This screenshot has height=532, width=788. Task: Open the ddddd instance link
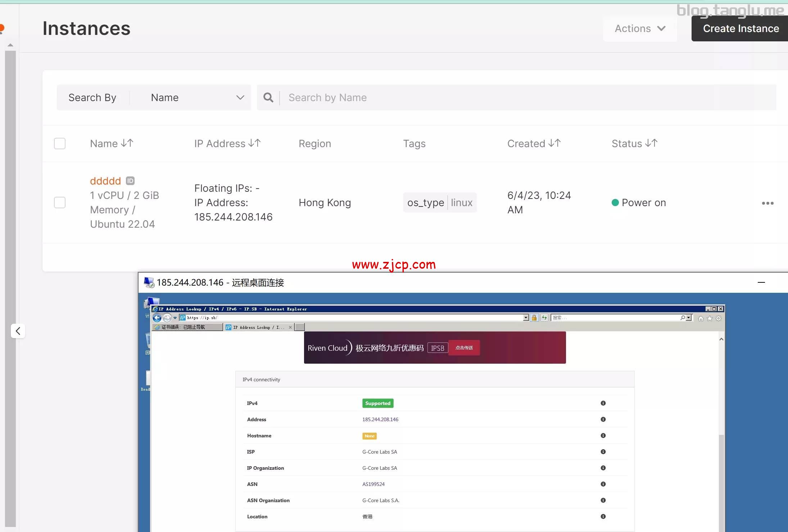click(105, 181)
